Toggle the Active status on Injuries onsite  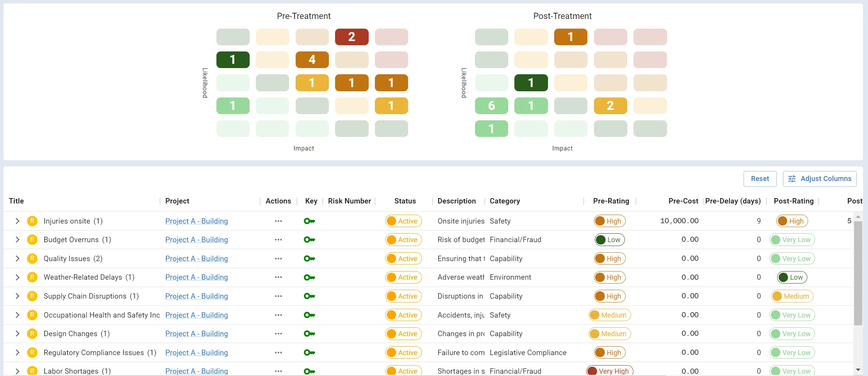(x=403, y=221)
